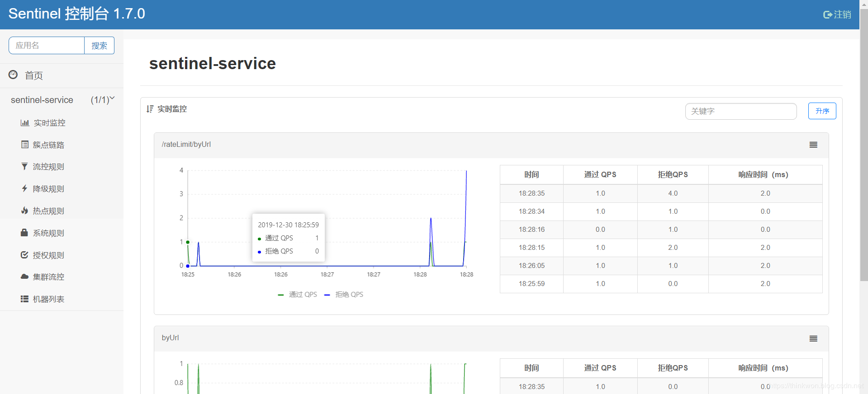Click the bar chart icon for 实时监控
Viewport: 868px width, 394px height.
(x=25, y=123)
